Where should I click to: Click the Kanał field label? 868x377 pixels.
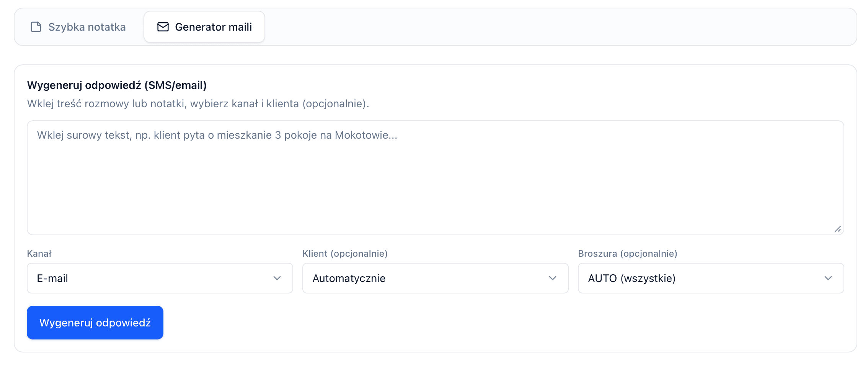coord(39,253)
